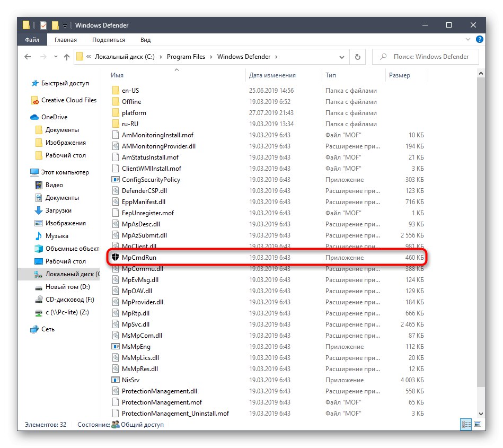The height and width of the screenshot is (448, 503).
Task: Open the Файл menu
Action: pyautogui.click(x=32, y=40)
